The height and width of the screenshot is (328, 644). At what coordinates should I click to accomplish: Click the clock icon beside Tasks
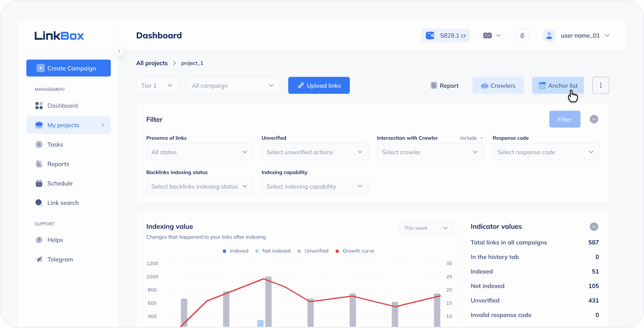click(39, 145)
